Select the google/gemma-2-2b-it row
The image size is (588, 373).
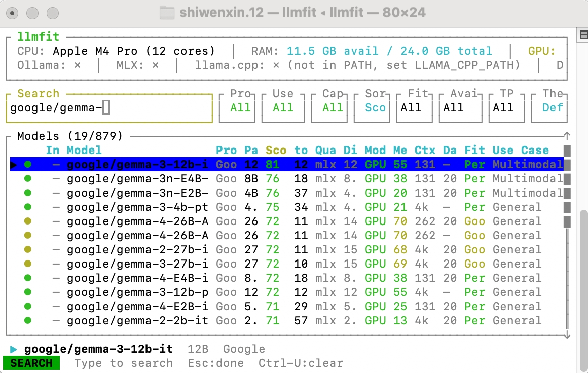point(287,321)
